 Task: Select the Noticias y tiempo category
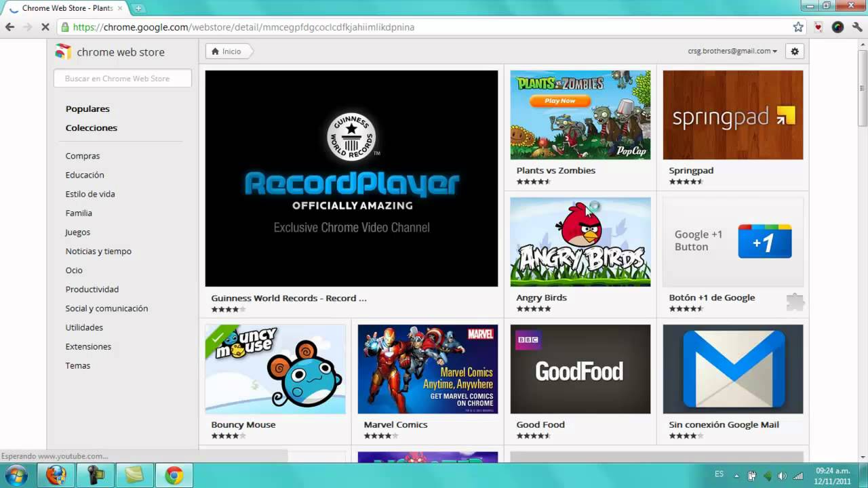coord(98,251)
